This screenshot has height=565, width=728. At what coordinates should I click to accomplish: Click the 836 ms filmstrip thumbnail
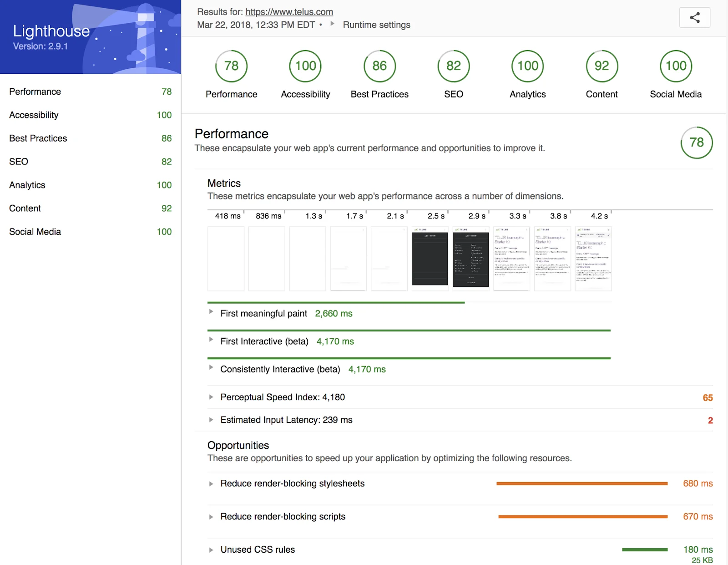pyautogui.click(x=267, y=259)
